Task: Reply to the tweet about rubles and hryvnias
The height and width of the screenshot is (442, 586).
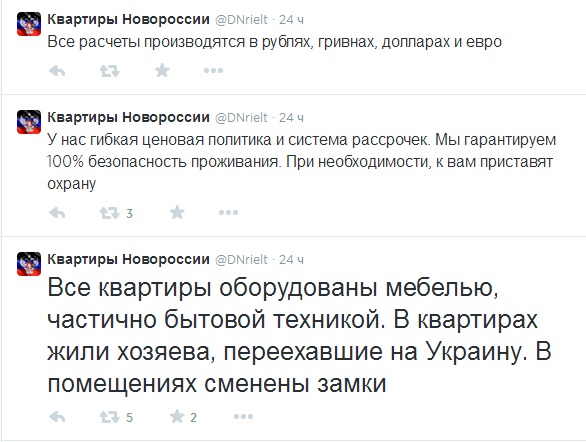Action: 57,71
